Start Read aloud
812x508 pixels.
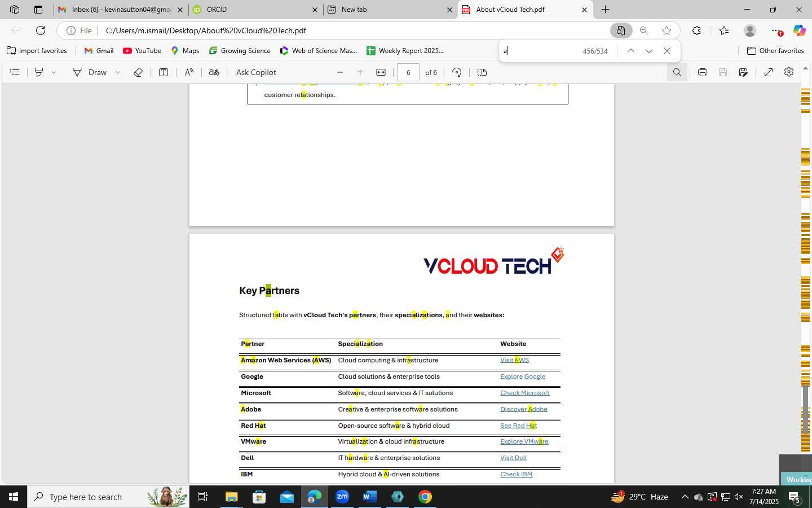pyautogui.click(x=189, y=72)
